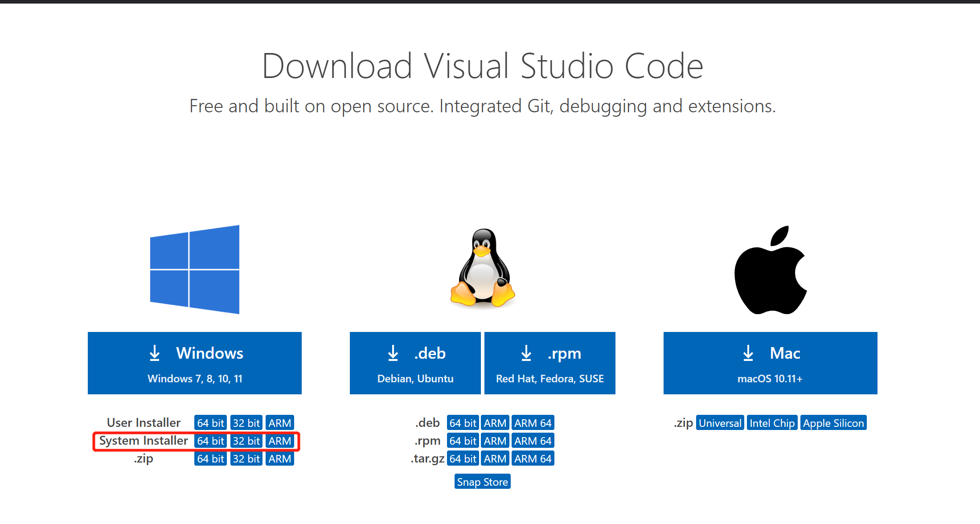Image resolution: width=980 pixels, height=524 pixels.
Task: Select System Installer 64 bit link
Action: (210, 441)
